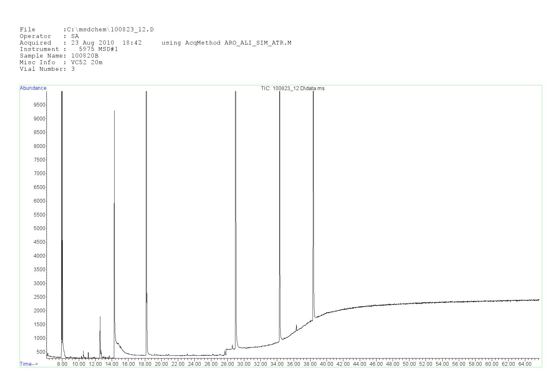Click the instrument value 5975 MSD#1
The image size is (555, 392).
click(x=98, y=49)
